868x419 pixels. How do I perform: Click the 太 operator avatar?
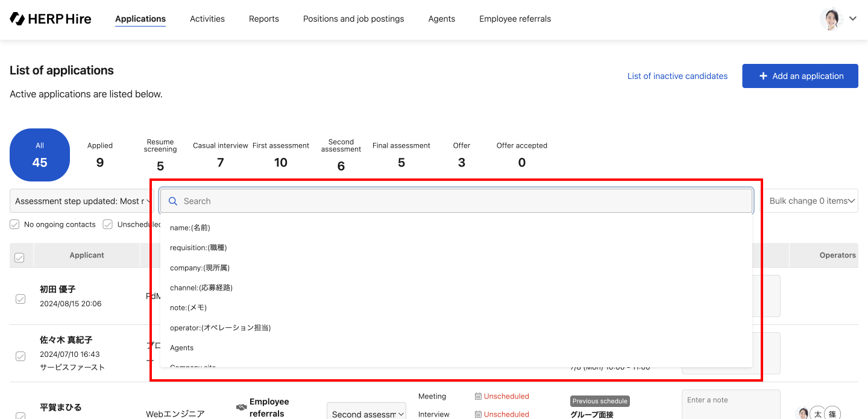817,414
